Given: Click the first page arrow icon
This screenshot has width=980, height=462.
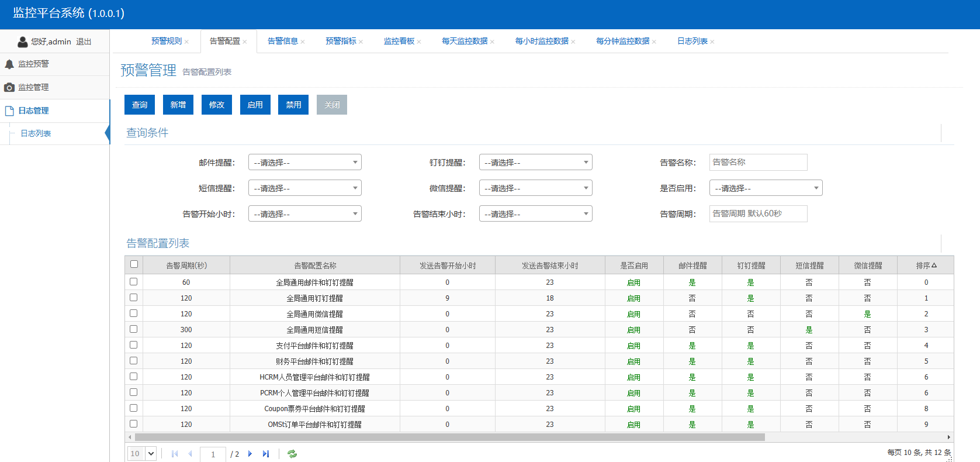Looking at the screenshot, I should click(175, 454).
